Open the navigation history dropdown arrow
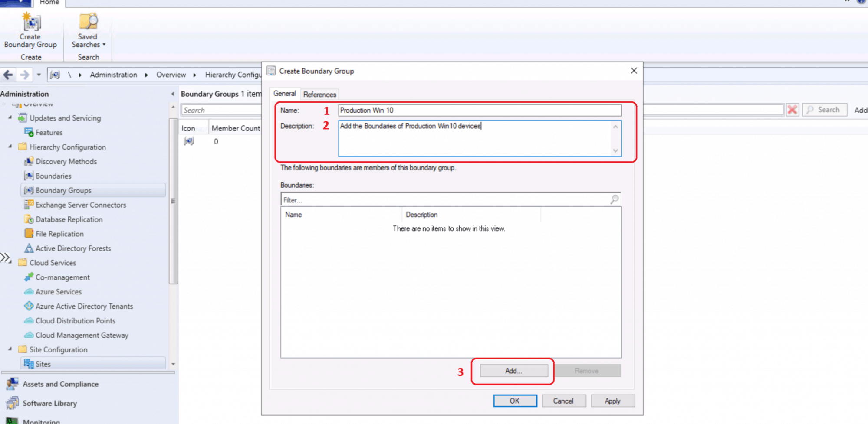 pos(39,75)
